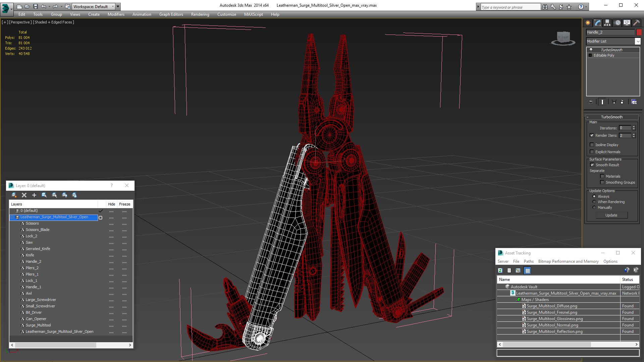Highlight selected objects' layers icon
The height and width of the screenshot is (362, 644).
click(x=54, y=195)
